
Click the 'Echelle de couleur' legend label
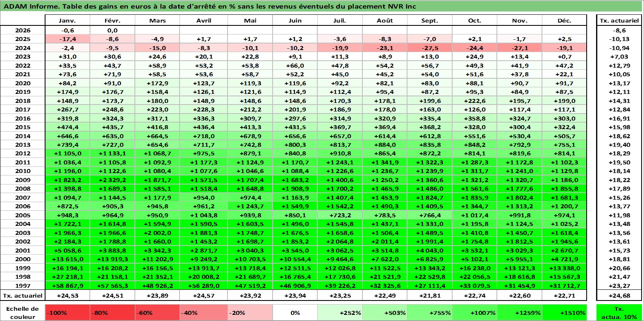(23, 312)
